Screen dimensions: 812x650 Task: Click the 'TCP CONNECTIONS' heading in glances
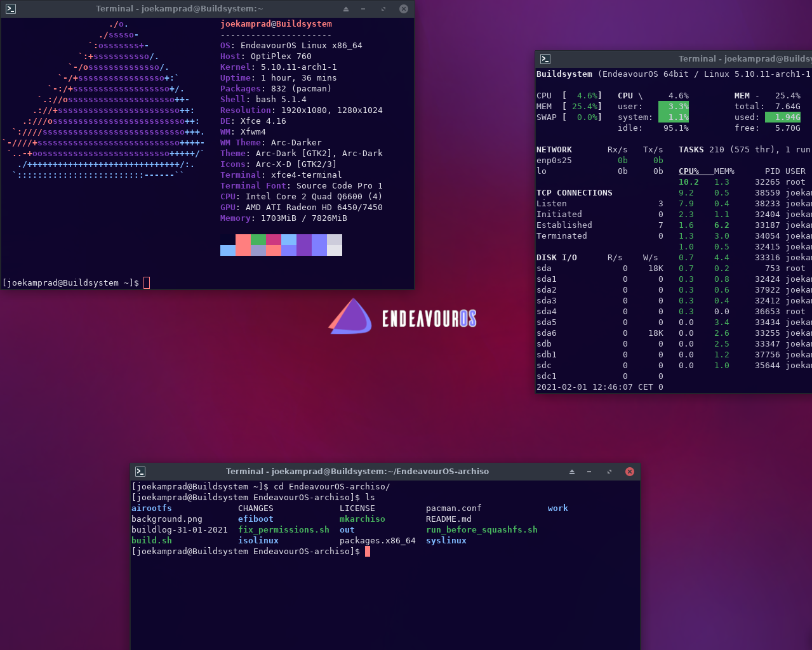pyautogui.click(x=575, y=192)
